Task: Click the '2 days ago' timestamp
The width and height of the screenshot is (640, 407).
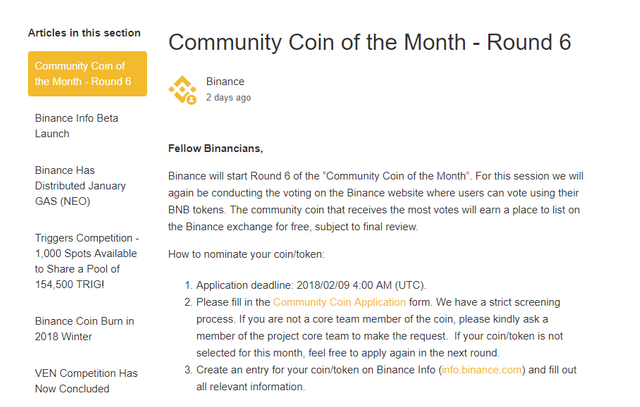Action: tap(228, 98)
